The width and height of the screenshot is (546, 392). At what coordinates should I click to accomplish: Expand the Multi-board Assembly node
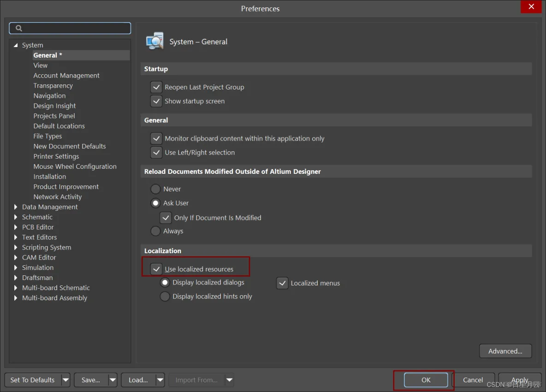coord(16,298)
